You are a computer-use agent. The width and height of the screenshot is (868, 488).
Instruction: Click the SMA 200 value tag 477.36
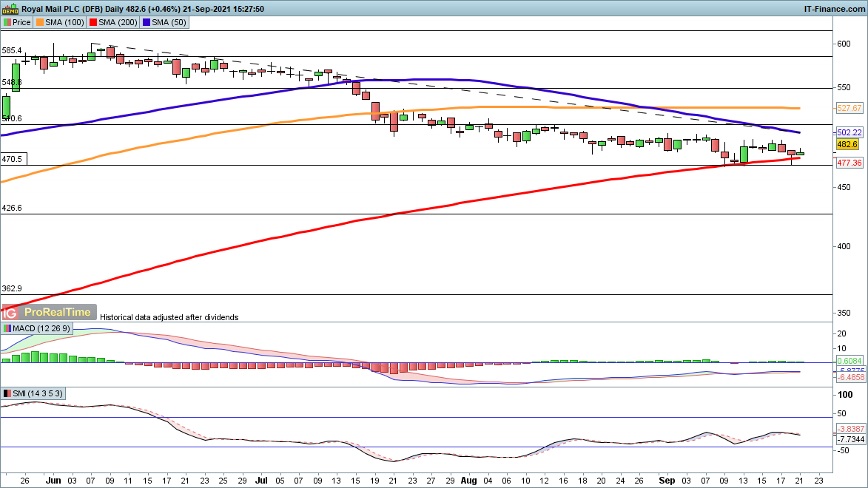(x=850, y=163)
